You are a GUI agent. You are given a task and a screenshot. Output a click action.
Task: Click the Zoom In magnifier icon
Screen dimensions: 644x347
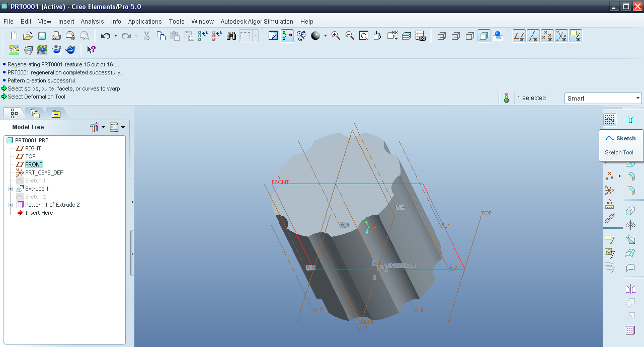336,36
